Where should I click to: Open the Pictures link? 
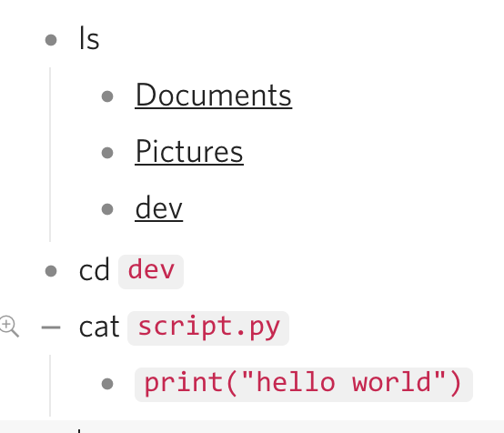189,151
